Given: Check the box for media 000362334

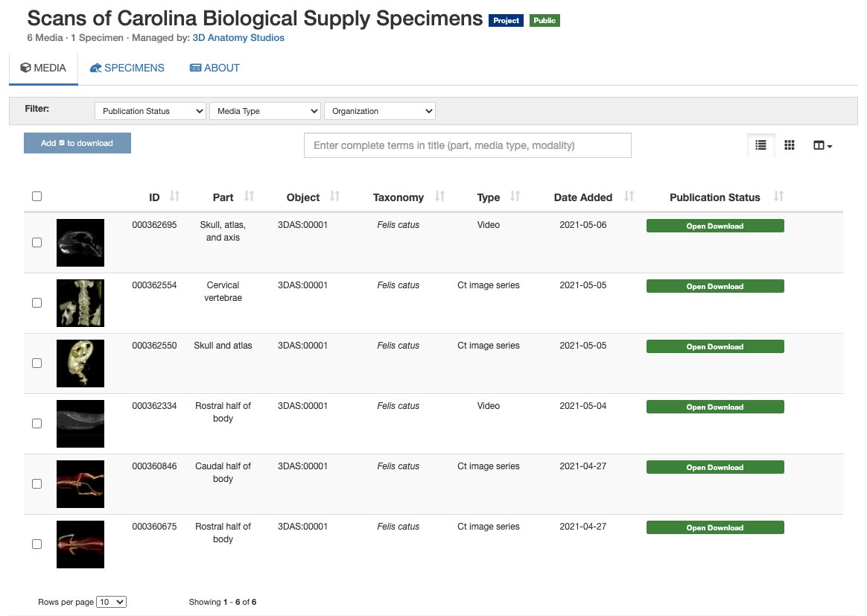Looking at the screenshot, I should pyautogui.click(x=37, y=423).
